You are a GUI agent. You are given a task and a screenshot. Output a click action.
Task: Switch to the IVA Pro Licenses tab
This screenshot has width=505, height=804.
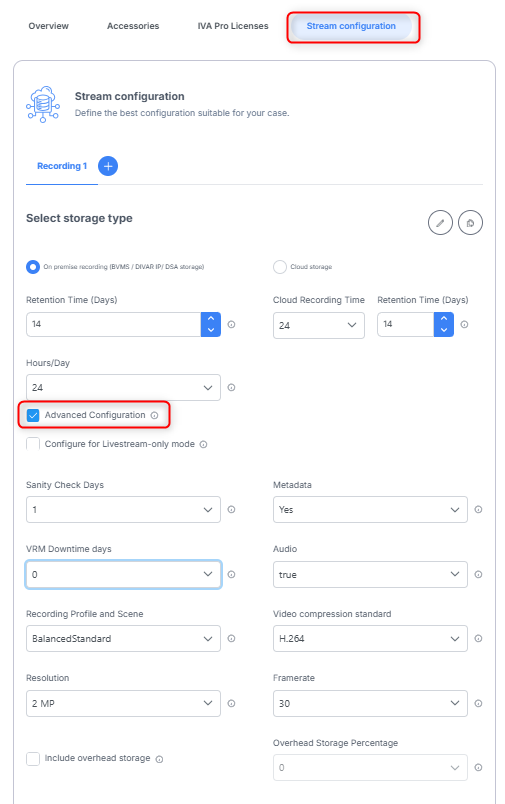click(233, 26)
